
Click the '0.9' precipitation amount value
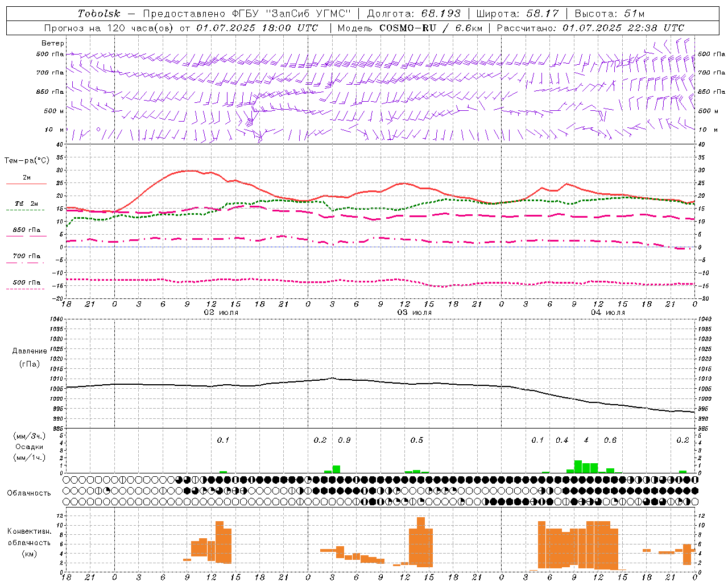[345, 440]
